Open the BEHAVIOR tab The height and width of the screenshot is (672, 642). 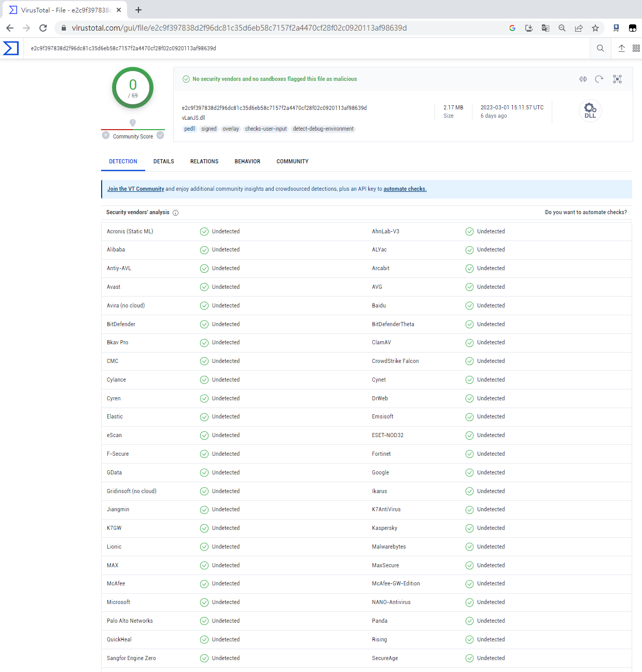click(x=247, y=162)
